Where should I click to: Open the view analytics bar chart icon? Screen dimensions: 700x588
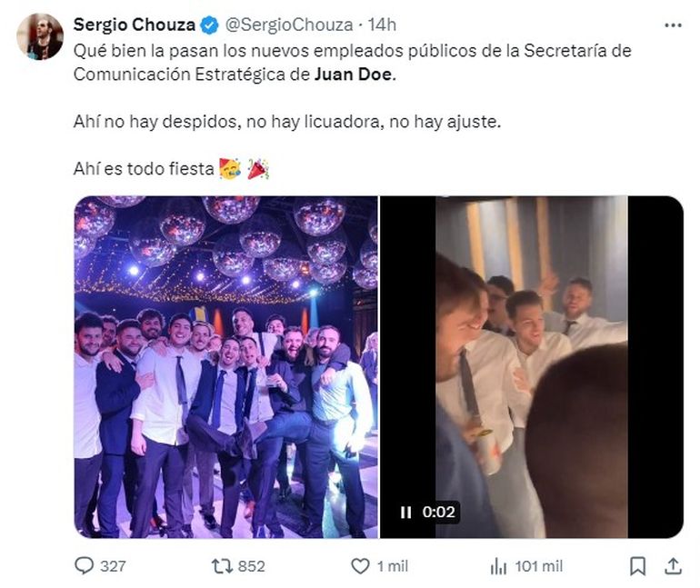point(498,565)
